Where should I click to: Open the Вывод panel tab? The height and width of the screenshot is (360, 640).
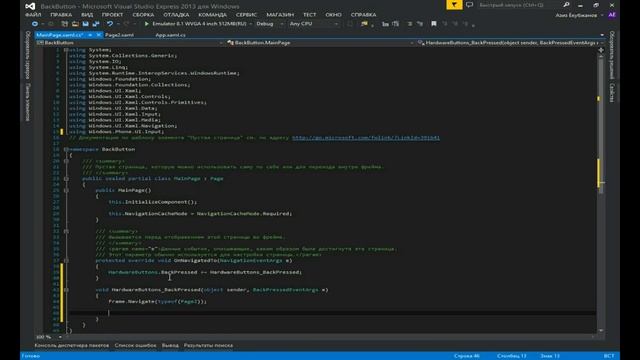[x=170, y=345]
